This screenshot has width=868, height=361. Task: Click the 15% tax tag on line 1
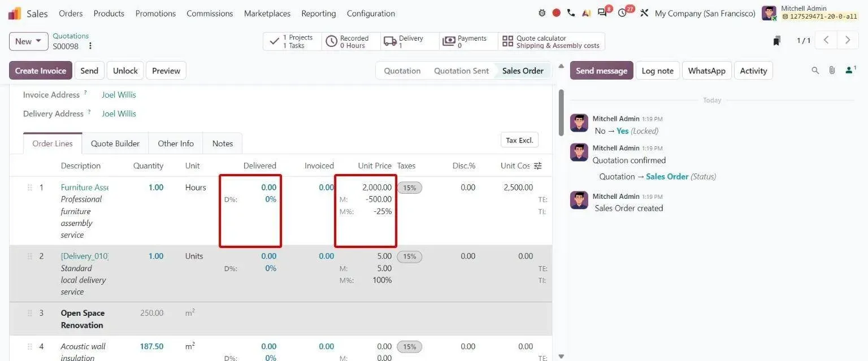(410, 188)
